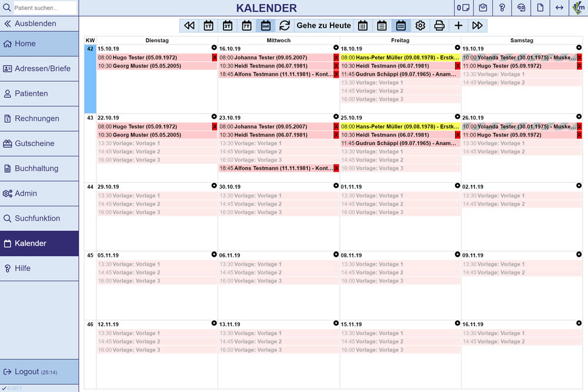Click the Gehe zu Heute button

click(x=323, y=25)
